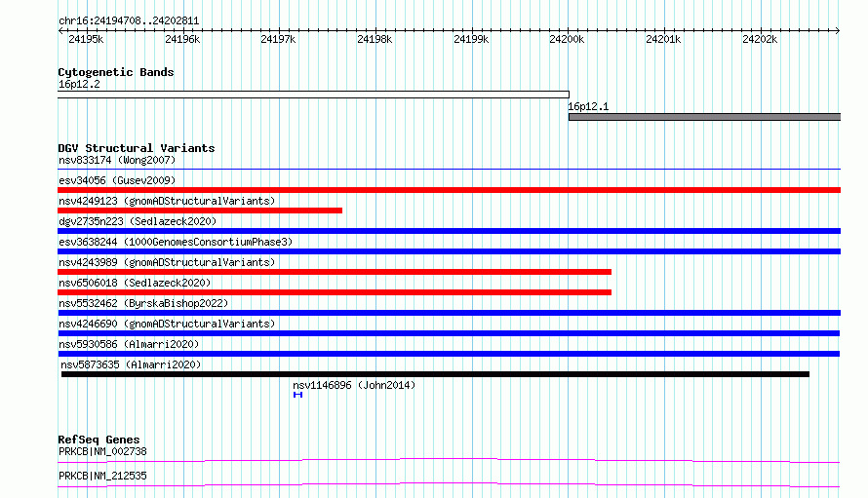Viewport: 868px width, 498px height.
Task: Open nsv4249123 gnomAD variant label
Action: pos(167,202)
